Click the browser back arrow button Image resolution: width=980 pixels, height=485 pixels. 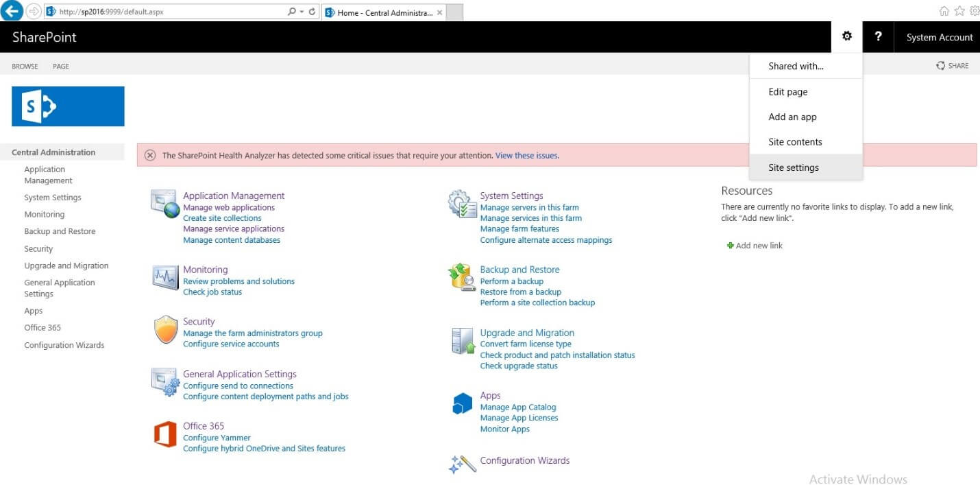click(12, 11)
